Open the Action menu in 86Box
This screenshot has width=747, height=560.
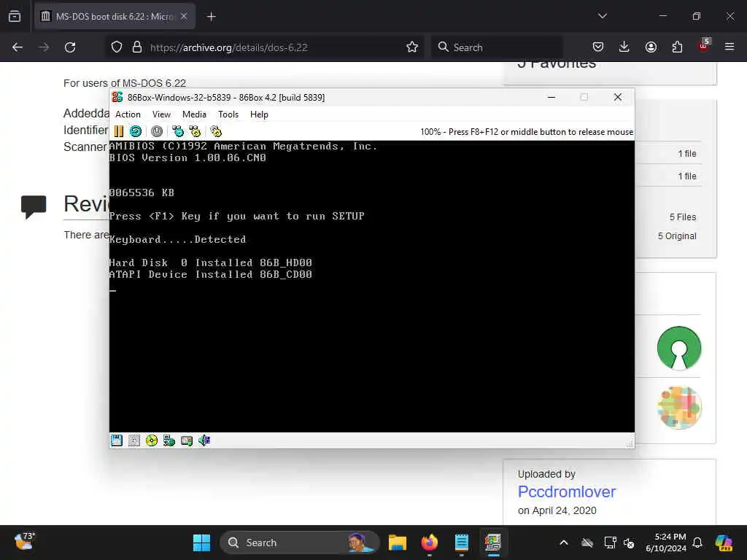click(x=128, y=114)
